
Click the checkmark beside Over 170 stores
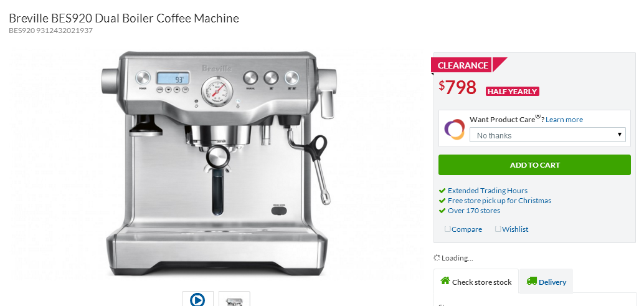[x=442, y=211]
